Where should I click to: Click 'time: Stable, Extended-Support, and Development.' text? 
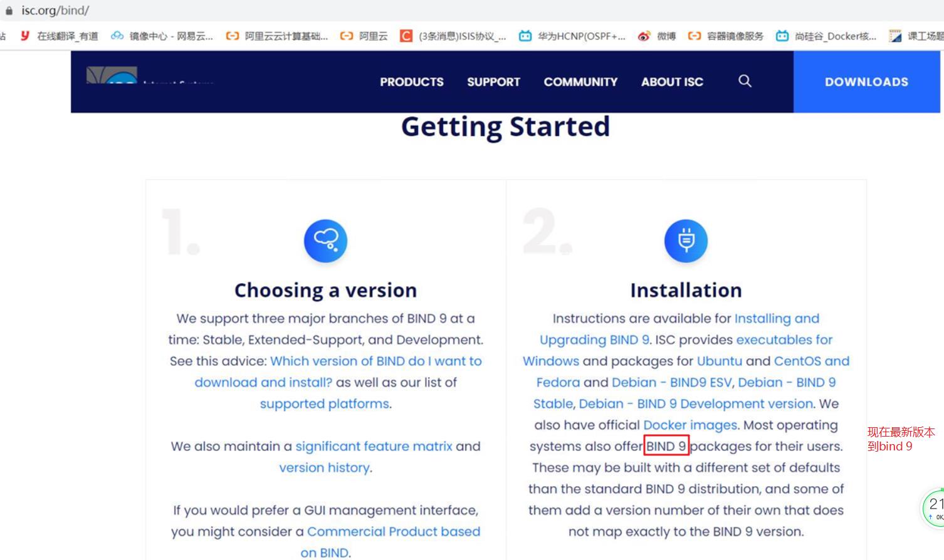[x=325, y=340]
